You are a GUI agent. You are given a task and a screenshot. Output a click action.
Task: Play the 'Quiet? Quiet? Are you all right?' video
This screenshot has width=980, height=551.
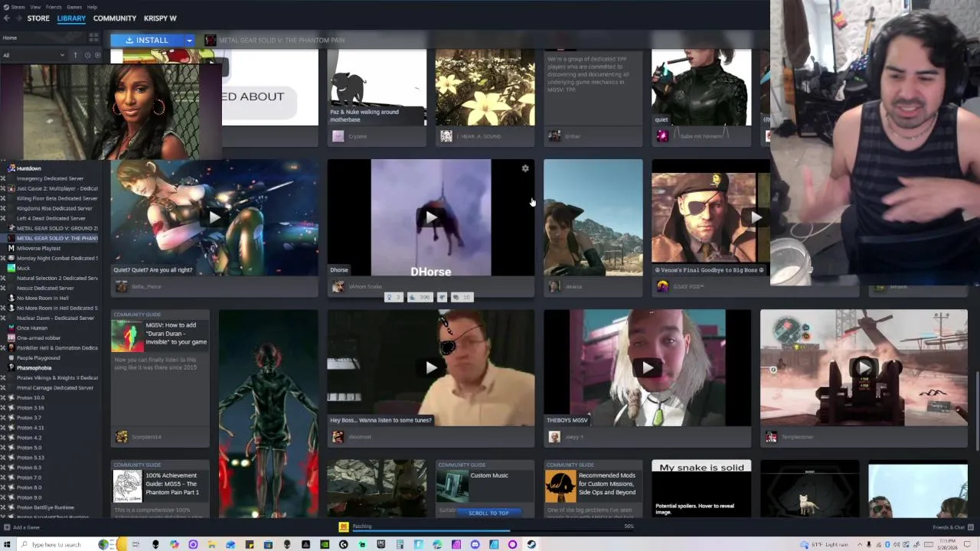coord(214,217)
